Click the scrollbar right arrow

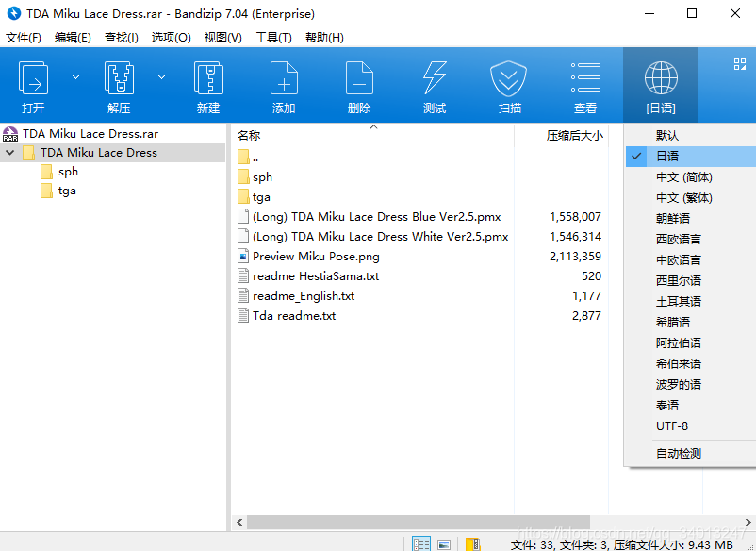click(748, 522)
